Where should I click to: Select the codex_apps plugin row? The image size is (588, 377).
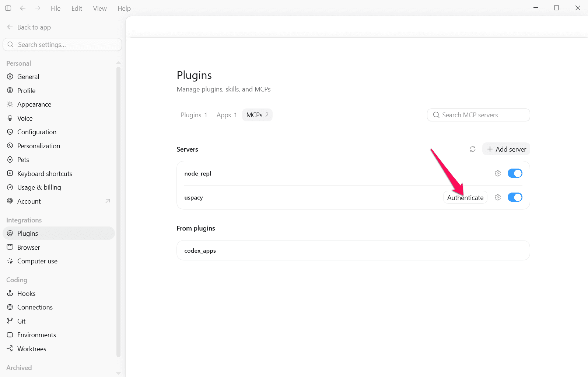click(353, 250)
